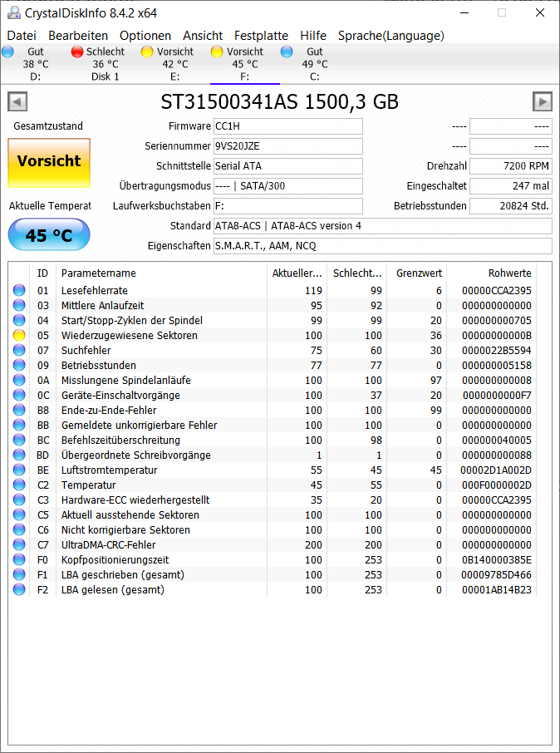Click the Parametername column header
The width and height of the screenshot is (560, 753).
(161, 273)
